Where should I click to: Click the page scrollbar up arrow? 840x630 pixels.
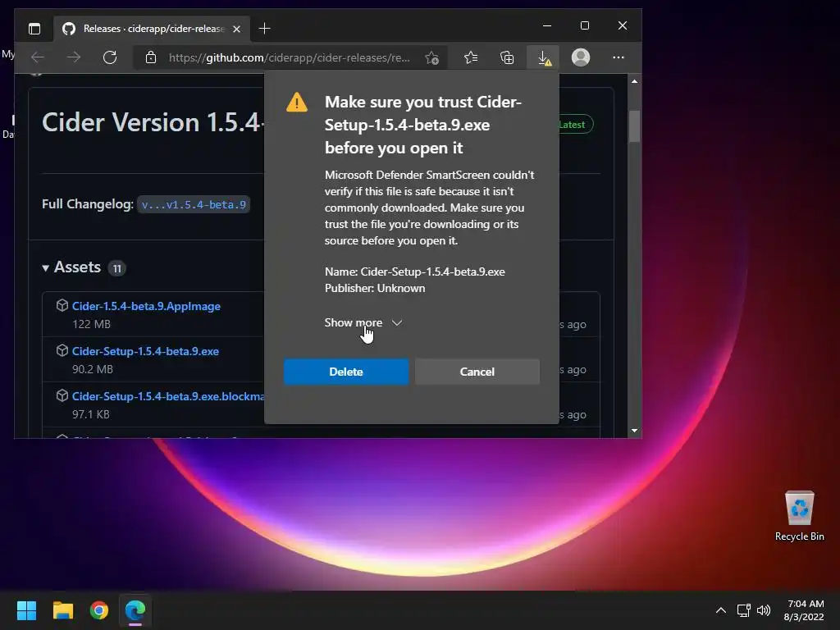634,81
